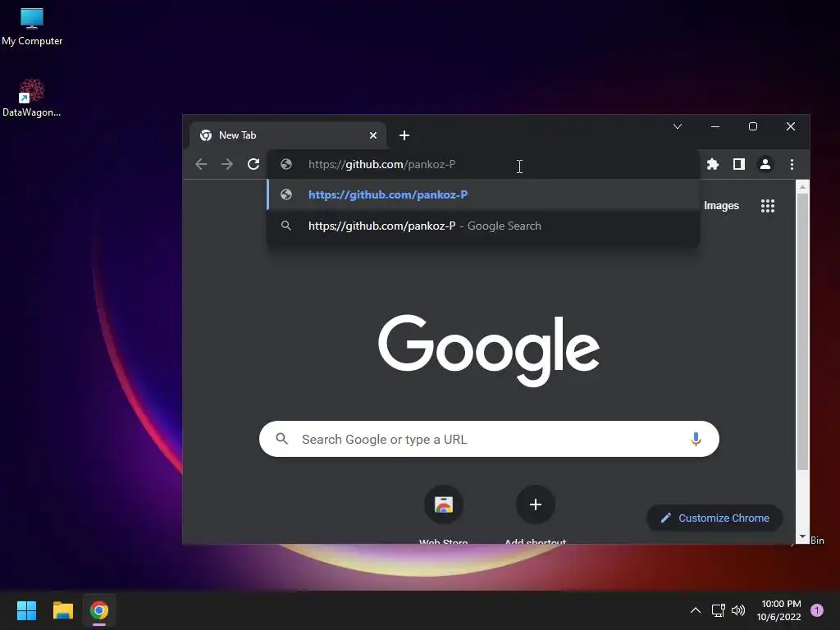Click the Images link

click(721, 206)
